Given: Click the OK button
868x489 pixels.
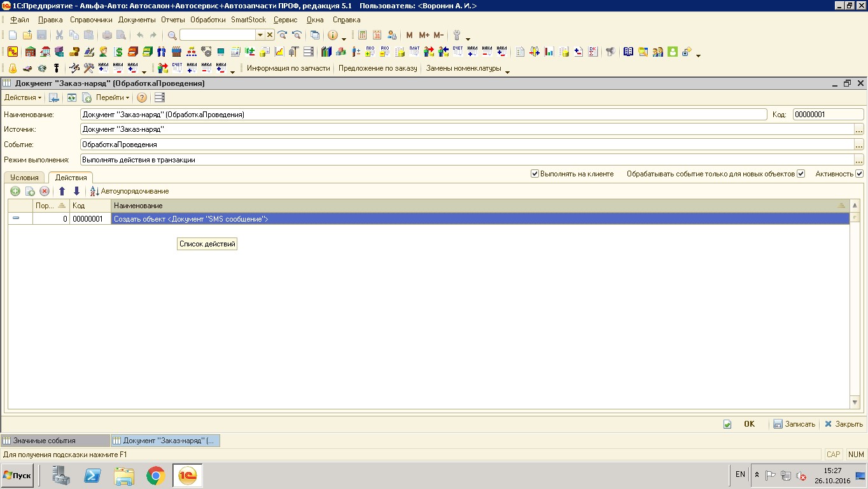Looking at the screenshot, I should pos(749,424).
